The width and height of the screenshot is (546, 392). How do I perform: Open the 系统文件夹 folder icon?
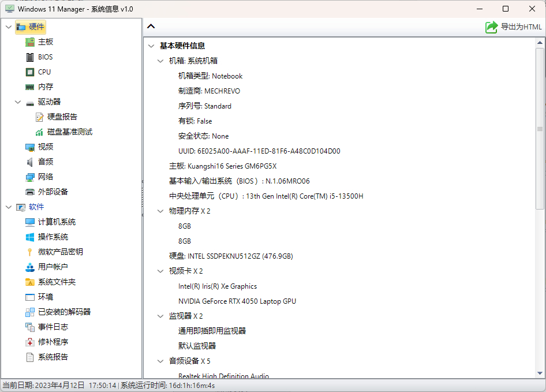point(30,282)
